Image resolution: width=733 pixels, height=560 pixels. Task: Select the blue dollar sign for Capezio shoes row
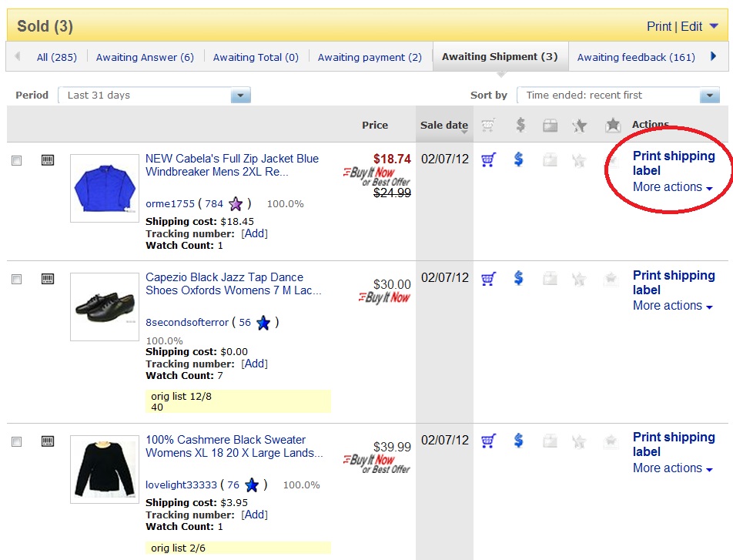click(518, 278)
